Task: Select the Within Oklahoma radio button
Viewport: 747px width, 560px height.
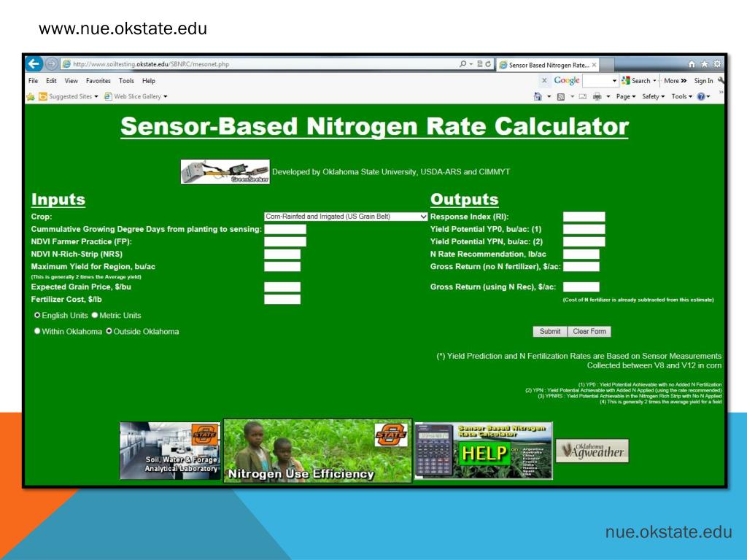Action: click(x=37, y=331)
